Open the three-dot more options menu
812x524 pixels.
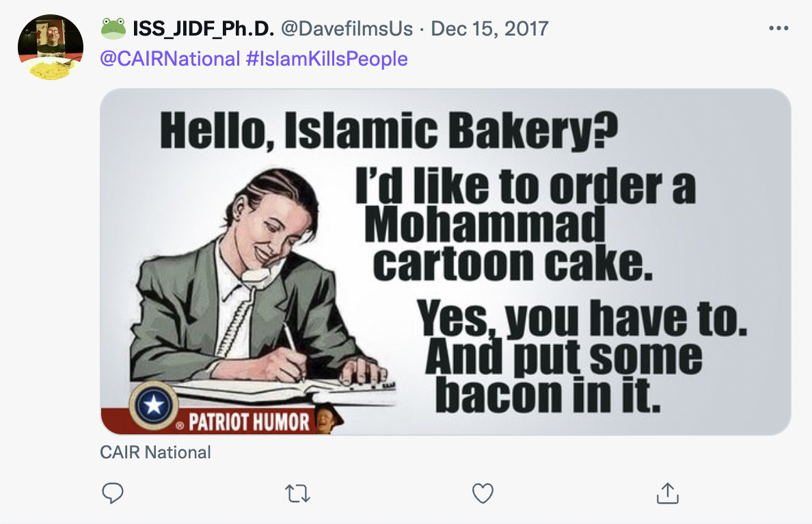point(779,29)
